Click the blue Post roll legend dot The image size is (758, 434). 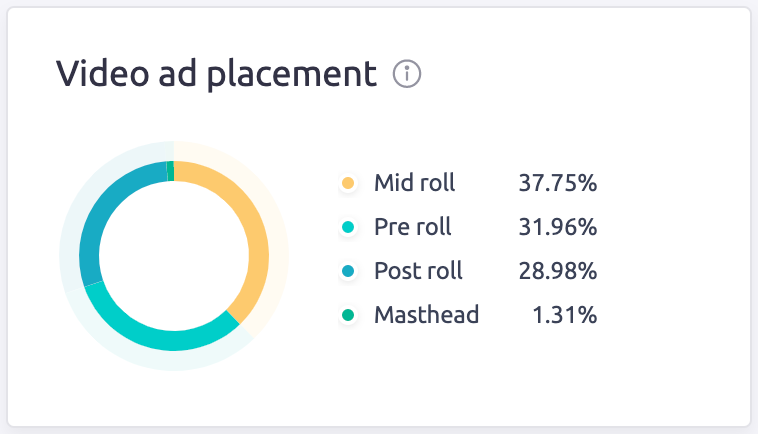point(348,271)
